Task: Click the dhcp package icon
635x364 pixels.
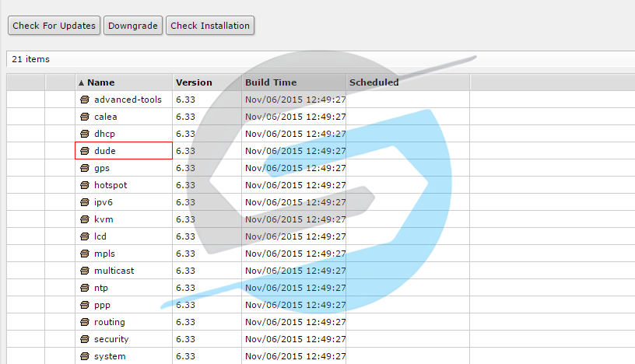Action: (85, 134)
